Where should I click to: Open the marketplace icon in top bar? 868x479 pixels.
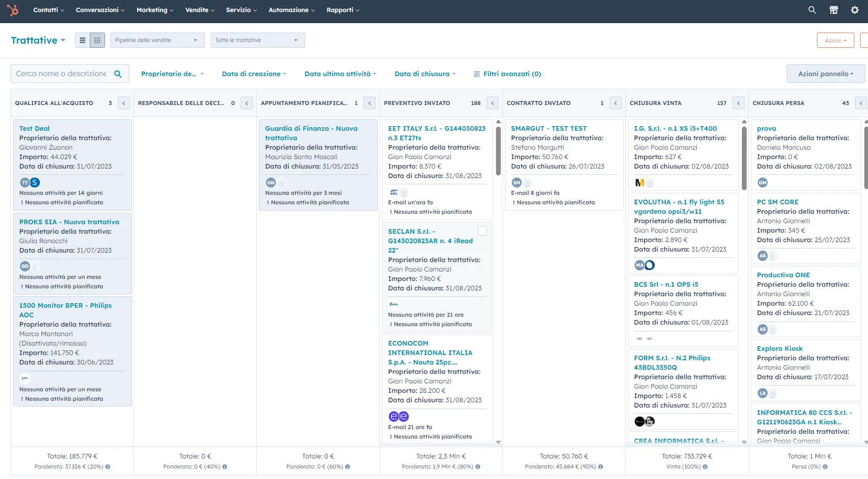pos(833,10)
